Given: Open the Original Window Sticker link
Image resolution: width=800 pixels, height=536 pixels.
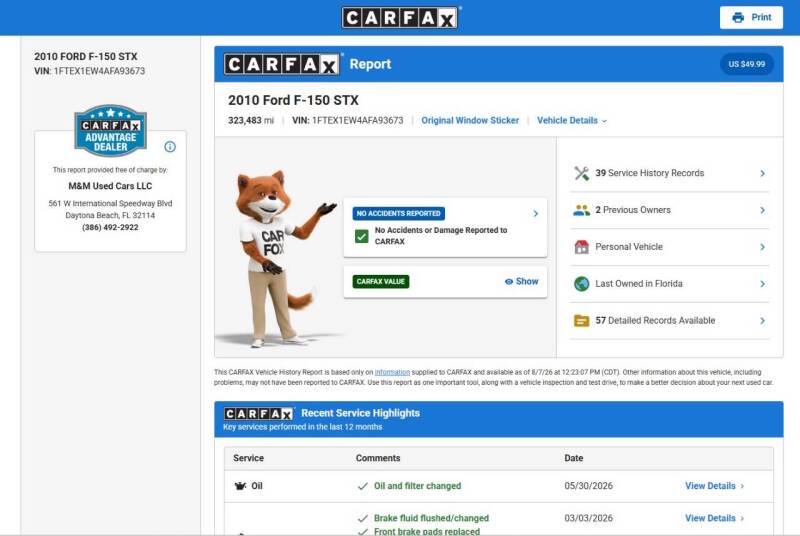Looking at the screenshot, I should coord(470,121).
